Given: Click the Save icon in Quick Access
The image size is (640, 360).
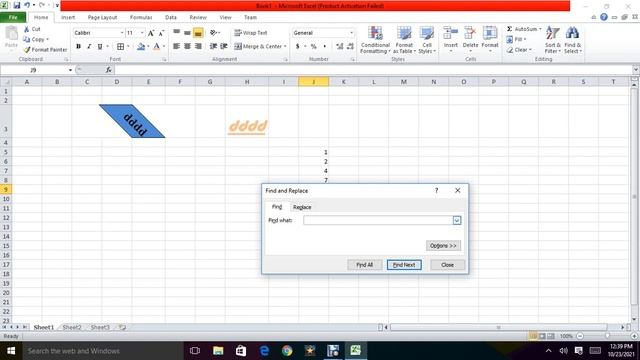Looking at the screenshot, I should pyautogui.click(x=17, y=5).
